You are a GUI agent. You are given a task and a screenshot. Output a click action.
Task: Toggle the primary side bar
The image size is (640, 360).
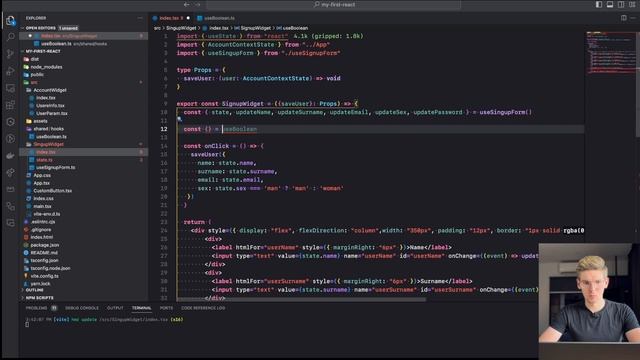click(599, 4)
